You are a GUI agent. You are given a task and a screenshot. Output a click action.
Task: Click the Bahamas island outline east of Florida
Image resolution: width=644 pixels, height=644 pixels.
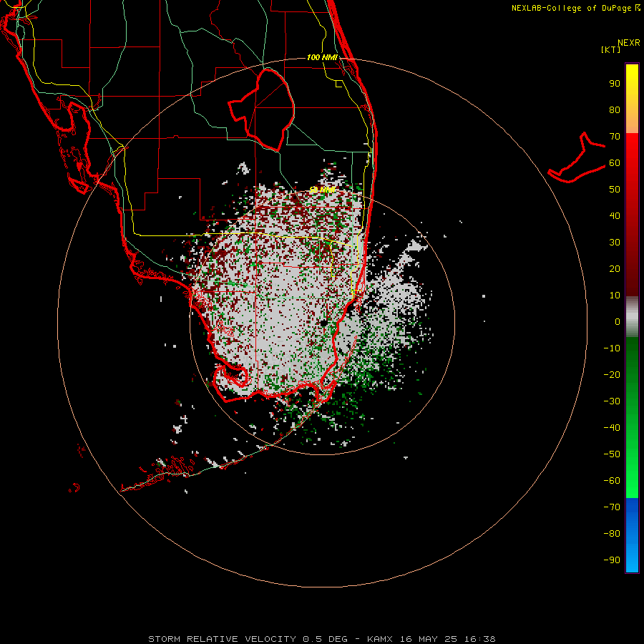(x=577, y=159)
